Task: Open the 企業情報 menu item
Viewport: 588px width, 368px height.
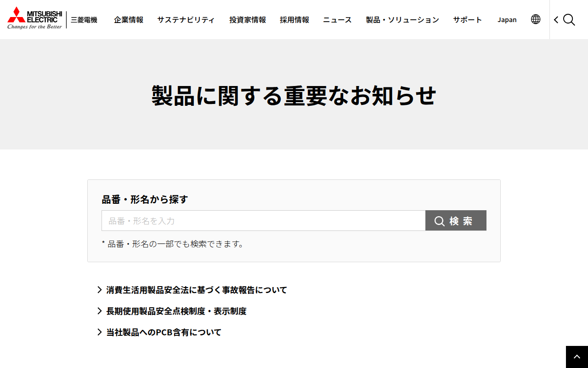Action: pos(129,20)
